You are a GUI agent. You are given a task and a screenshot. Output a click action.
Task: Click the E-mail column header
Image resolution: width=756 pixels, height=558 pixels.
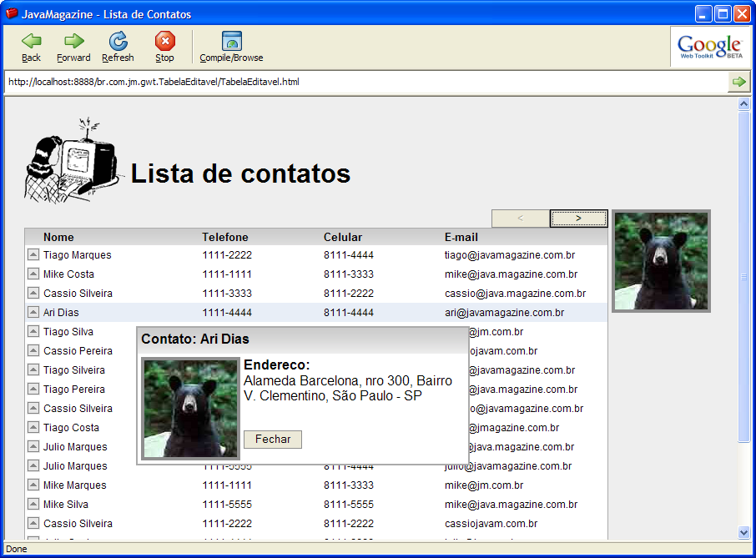[461, 237]
